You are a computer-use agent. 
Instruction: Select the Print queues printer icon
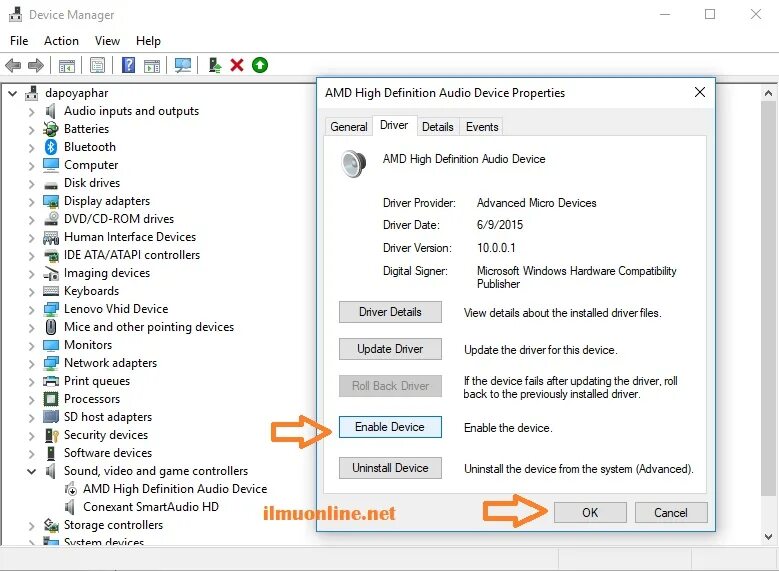pyautogui.click(x=51, y=381)
